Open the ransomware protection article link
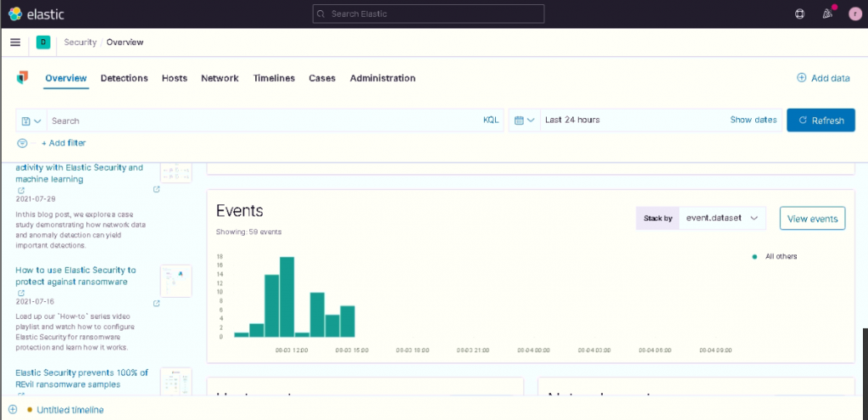This screenshot has width=868, height=420. tap(75, 276)
